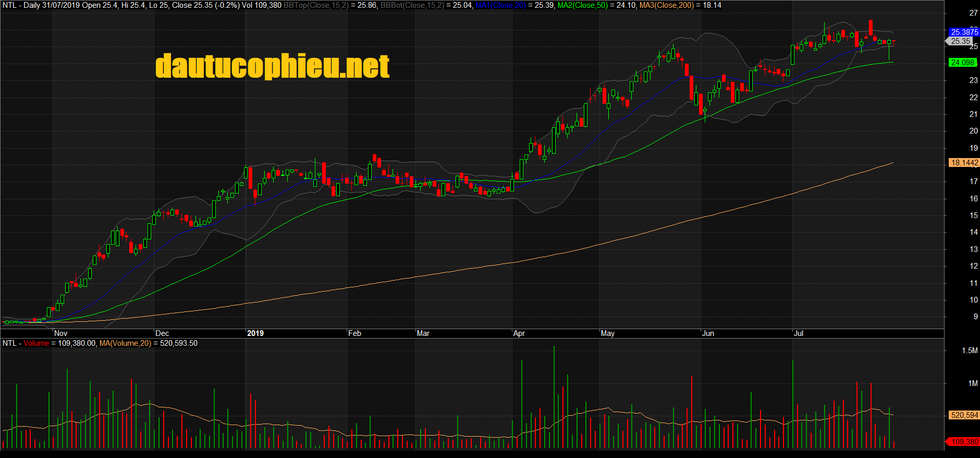Click the 2019 year label on time axis
The width and height of the screenshot is (980, 458).
pos(255,333)
